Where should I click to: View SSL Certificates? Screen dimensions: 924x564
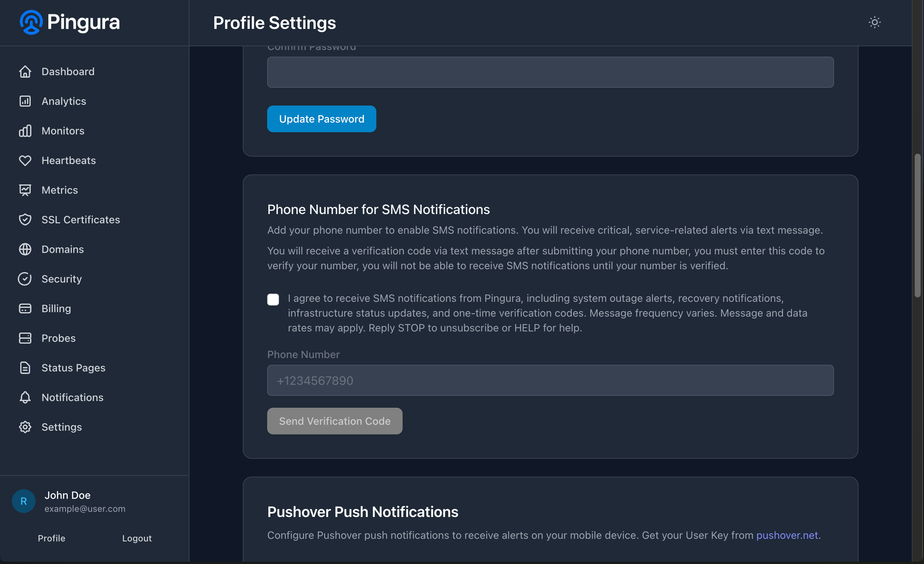81,220
